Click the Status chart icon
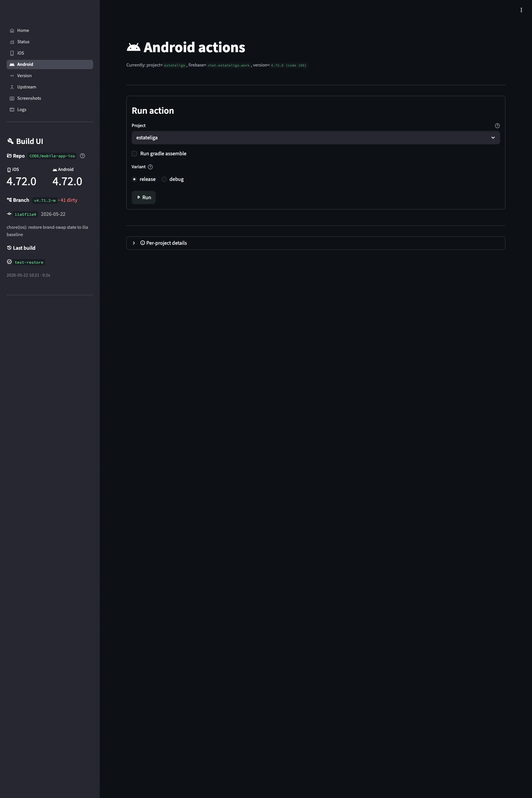This screenshot has height=798, width=532. [x=12, y=42]
